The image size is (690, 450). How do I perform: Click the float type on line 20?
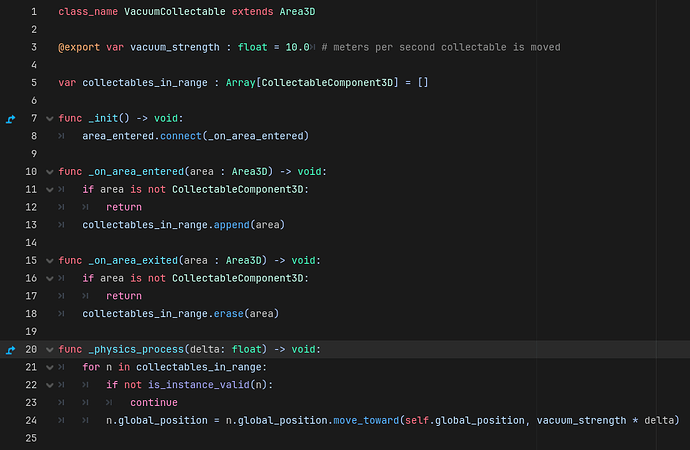(x=246, y=349)
